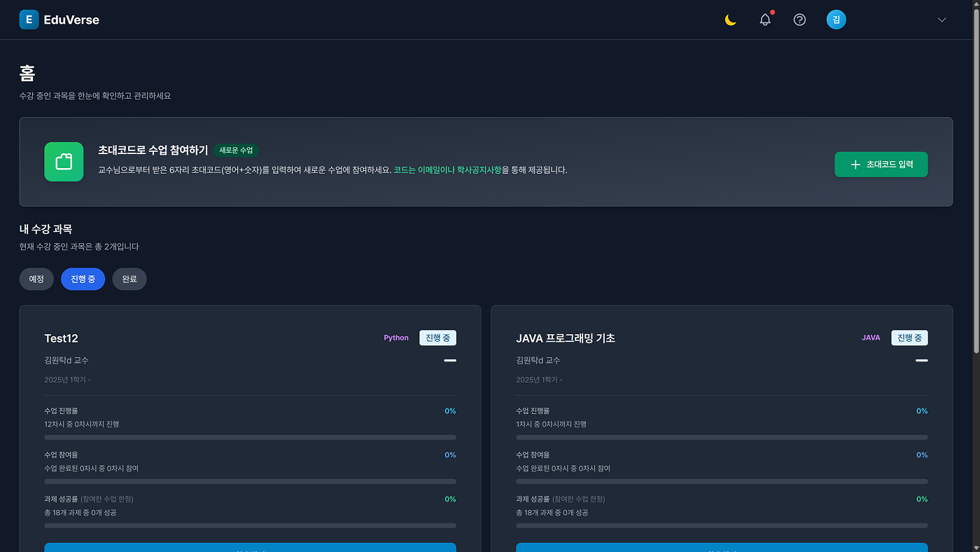The width and height of the screenshot is (980, 552).
Task: Click the 김 profile avatar
Action: tap(836, 20)
